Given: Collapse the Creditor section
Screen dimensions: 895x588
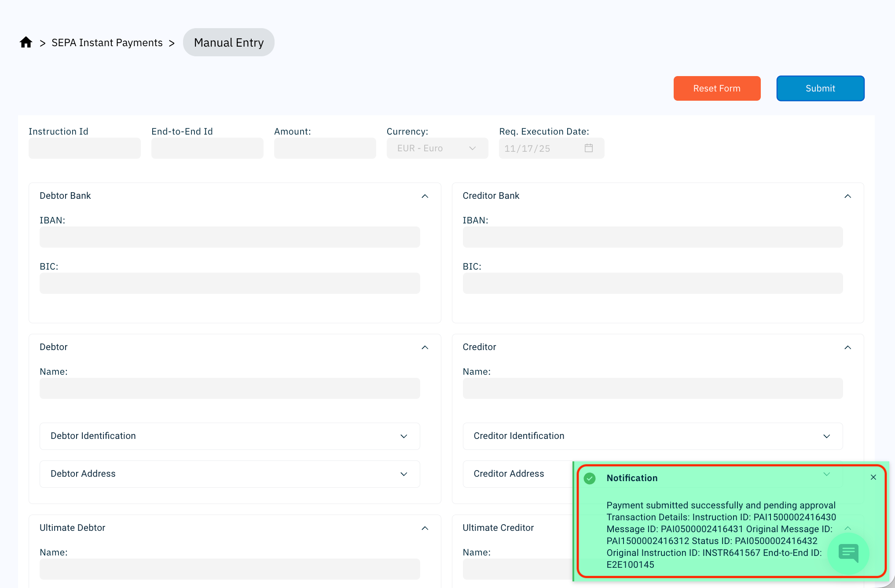Looking at the screenshot, I should [847, 347].
